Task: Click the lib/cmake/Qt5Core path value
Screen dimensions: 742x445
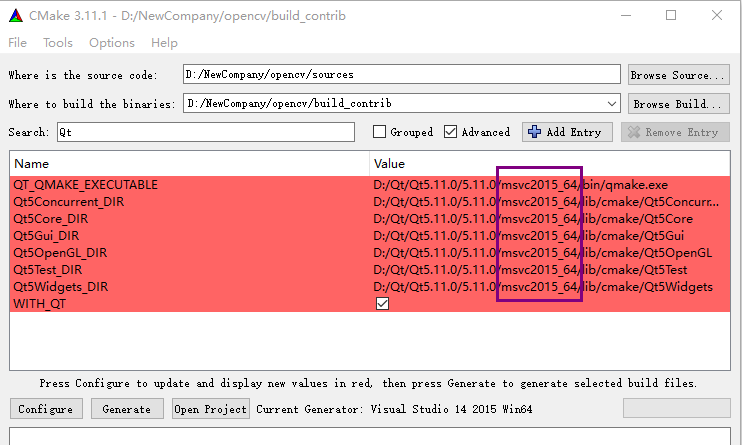Action: [533, 219]
